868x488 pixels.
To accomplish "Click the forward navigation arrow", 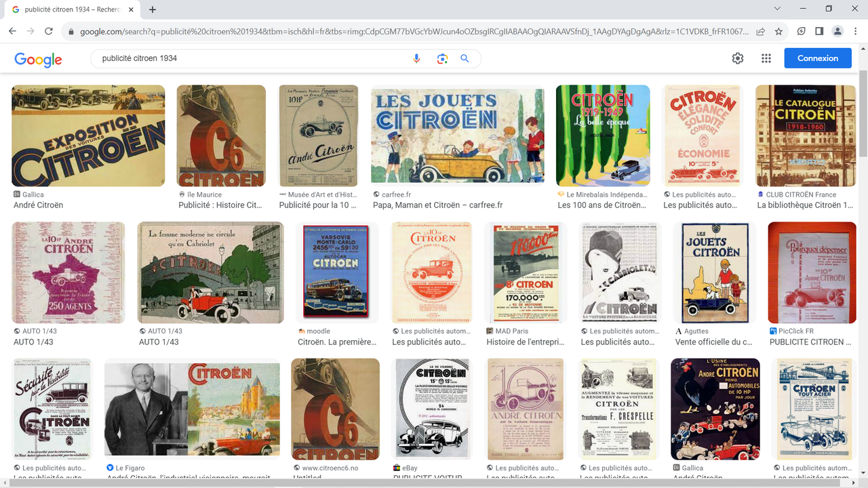I will (31, 31).
